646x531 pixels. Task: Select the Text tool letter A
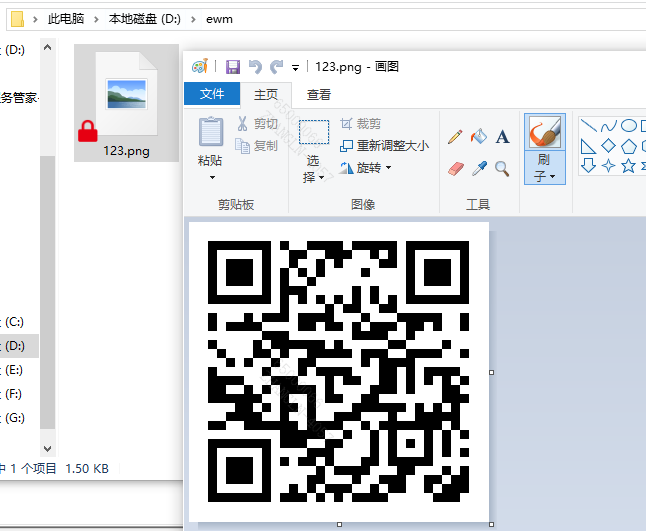(x=502, y=136)
